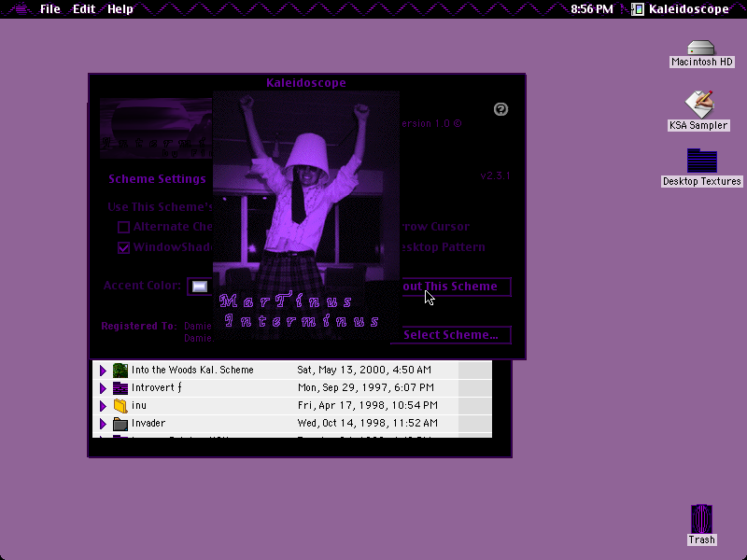Open the Help menu
Screen dimensions: 747x560
point(120,8)
